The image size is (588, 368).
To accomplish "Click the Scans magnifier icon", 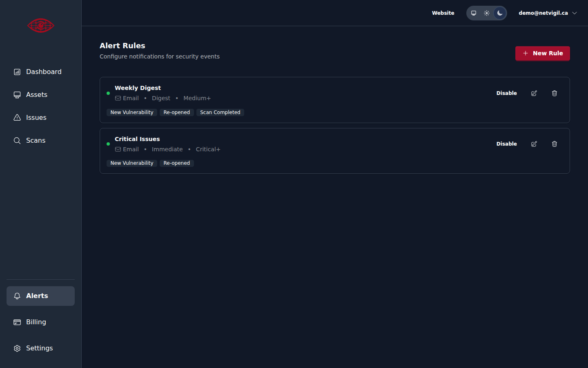I will click(17, 141).
